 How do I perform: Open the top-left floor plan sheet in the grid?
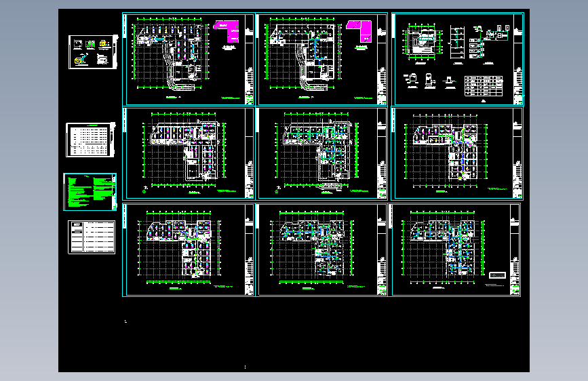189,60
